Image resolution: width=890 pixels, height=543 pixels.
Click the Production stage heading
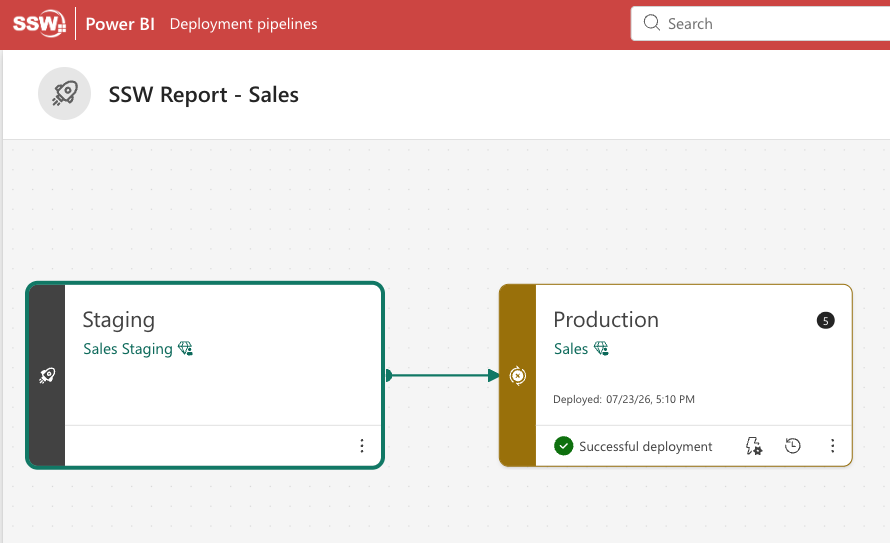coord(606,320)
